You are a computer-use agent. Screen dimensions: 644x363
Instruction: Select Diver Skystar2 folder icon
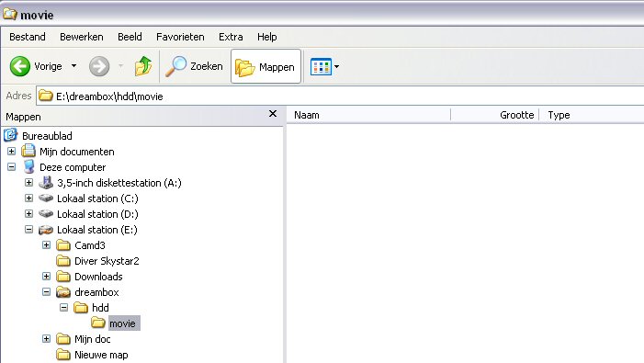click(63, 261)
